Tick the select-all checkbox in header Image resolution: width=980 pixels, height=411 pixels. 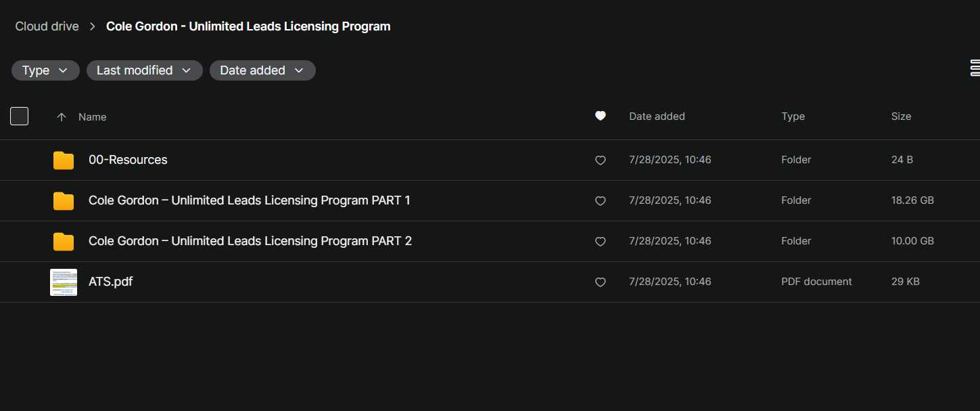tap(20, 116)
